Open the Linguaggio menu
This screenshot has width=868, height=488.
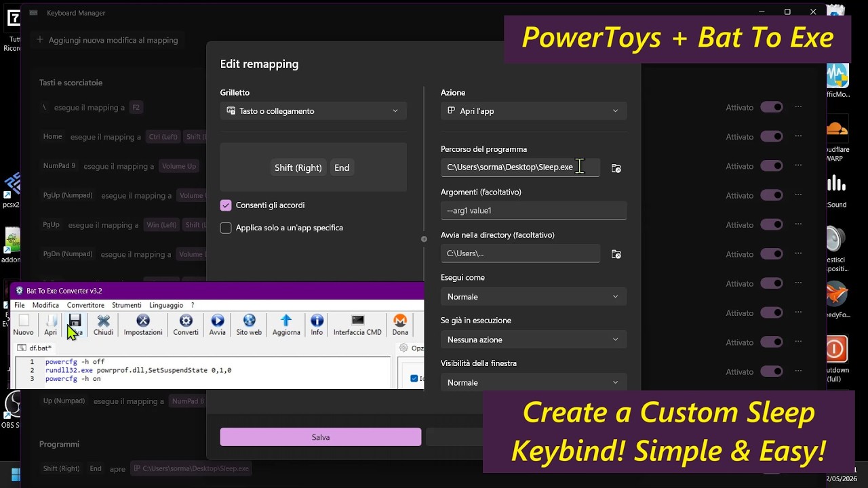click(x=166, y=305)
